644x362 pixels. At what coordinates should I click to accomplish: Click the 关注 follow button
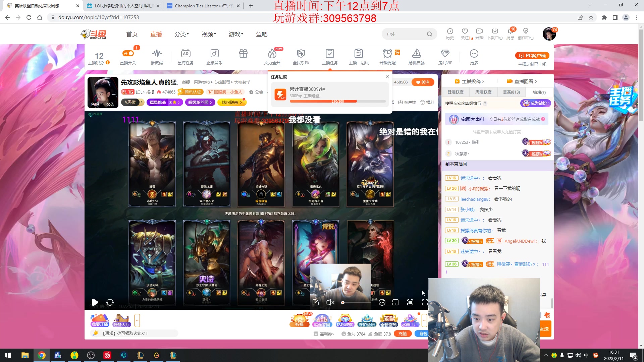click(x=423, y=82)
